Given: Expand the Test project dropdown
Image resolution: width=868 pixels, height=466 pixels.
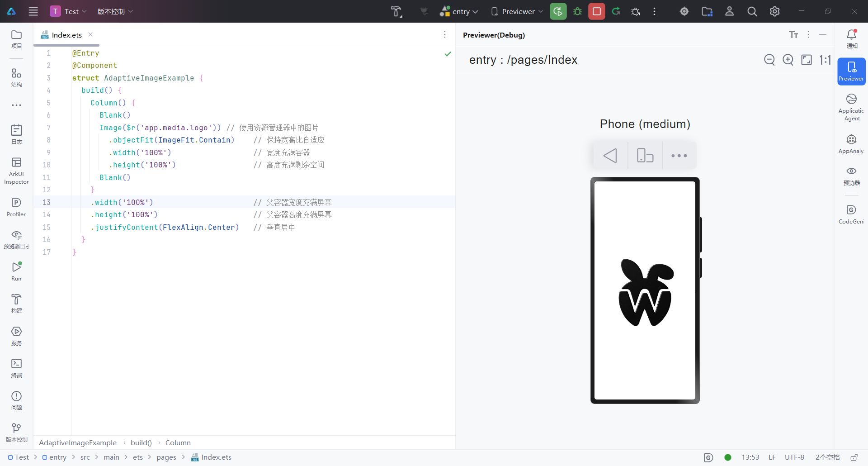Looking at the screenshot, I should tap(68, 11).
